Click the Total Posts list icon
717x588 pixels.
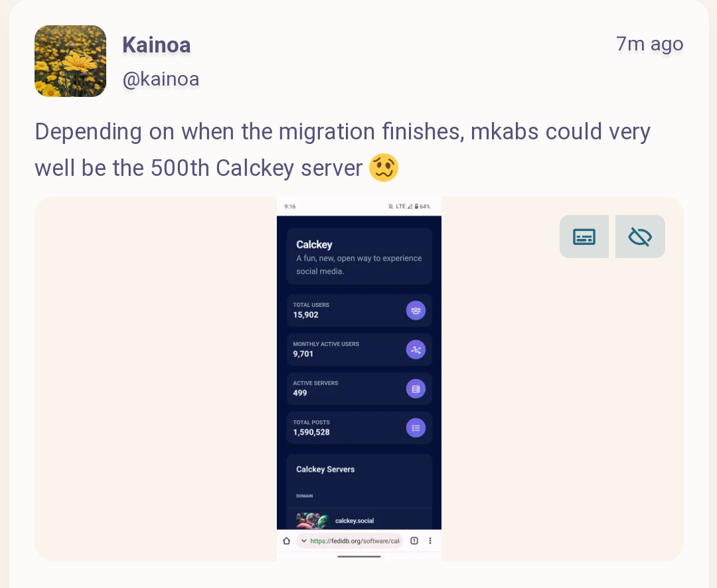tap(416, 427)
